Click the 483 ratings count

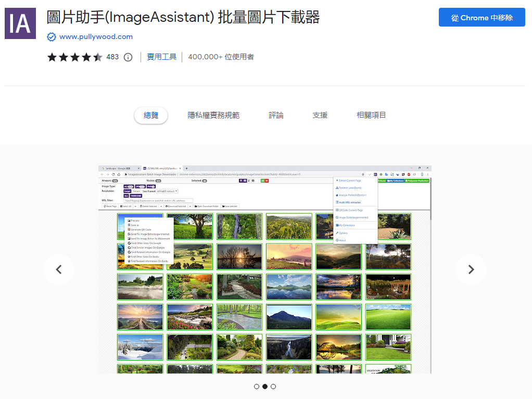(x=112, y=57)
